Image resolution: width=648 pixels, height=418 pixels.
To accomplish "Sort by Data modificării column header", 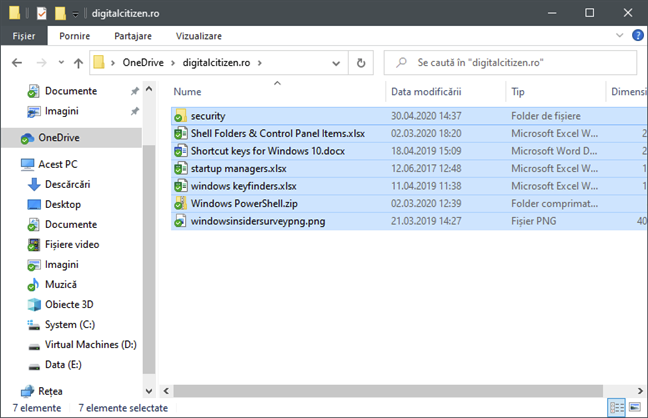I will [426, 92].
